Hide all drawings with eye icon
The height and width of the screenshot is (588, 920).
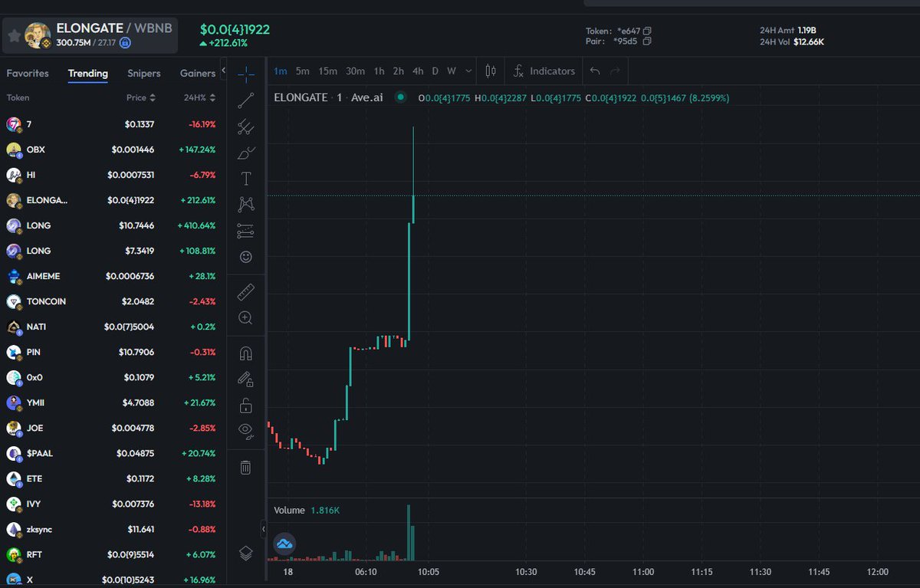click(246, 431)
